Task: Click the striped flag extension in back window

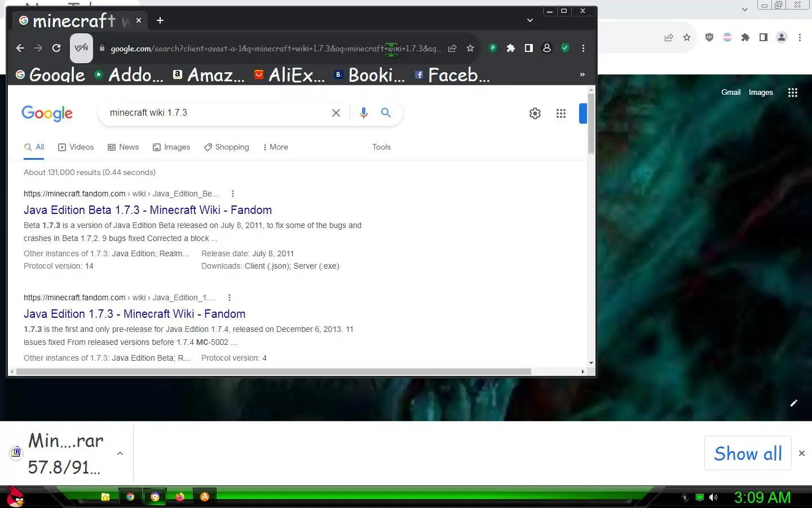Action: (x=727, y=37)
